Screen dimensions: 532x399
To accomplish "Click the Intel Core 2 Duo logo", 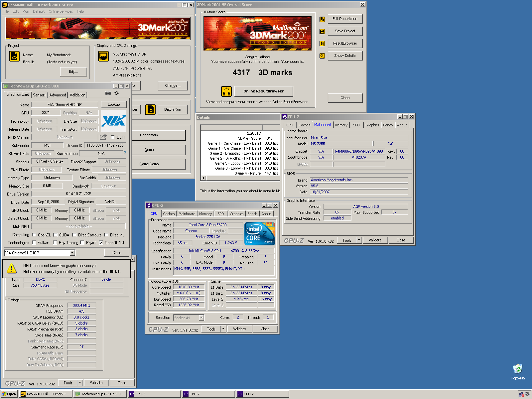I will [x=260, y=233].
